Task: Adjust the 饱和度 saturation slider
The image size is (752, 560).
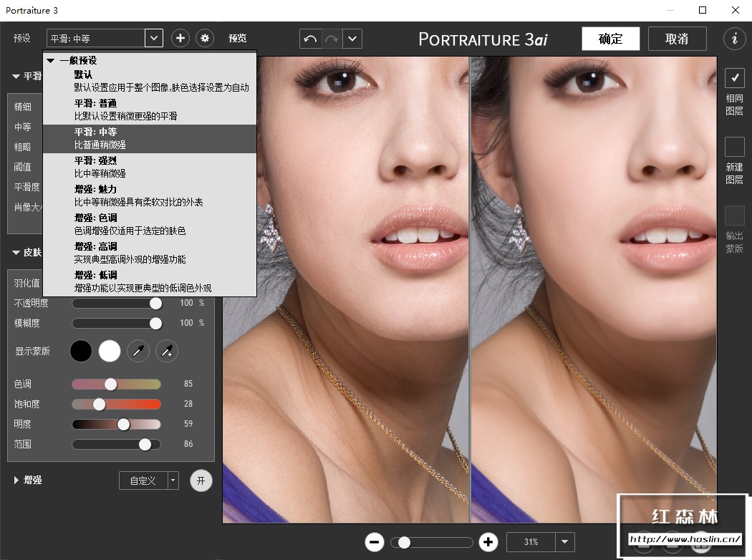Action: pos(100,404)
